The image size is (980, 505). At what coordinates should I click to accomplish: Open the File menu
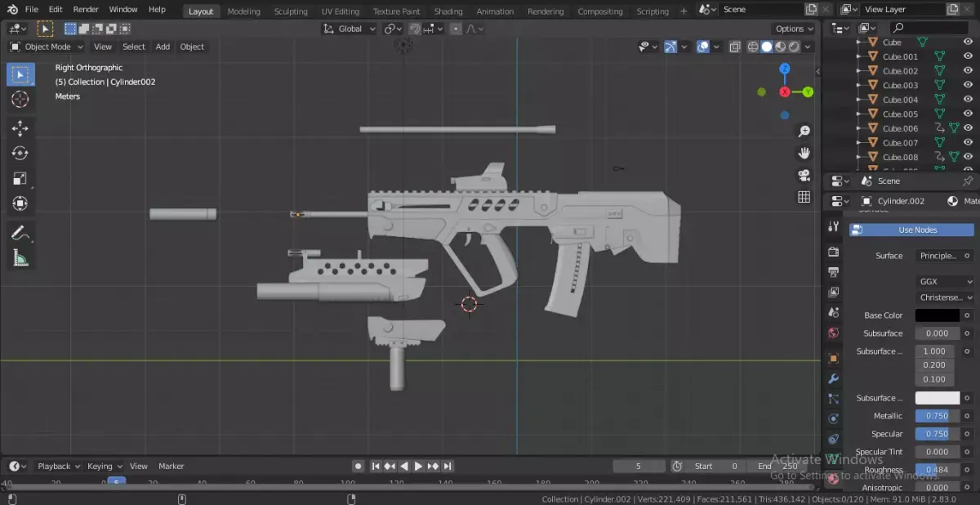tap(32, 10)
